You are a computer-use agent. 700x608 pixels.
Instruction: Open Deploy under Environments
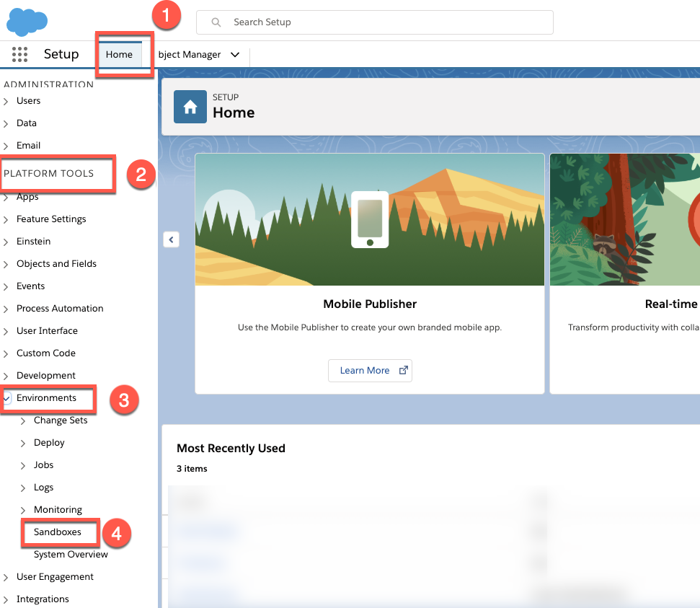click(49, 442)
